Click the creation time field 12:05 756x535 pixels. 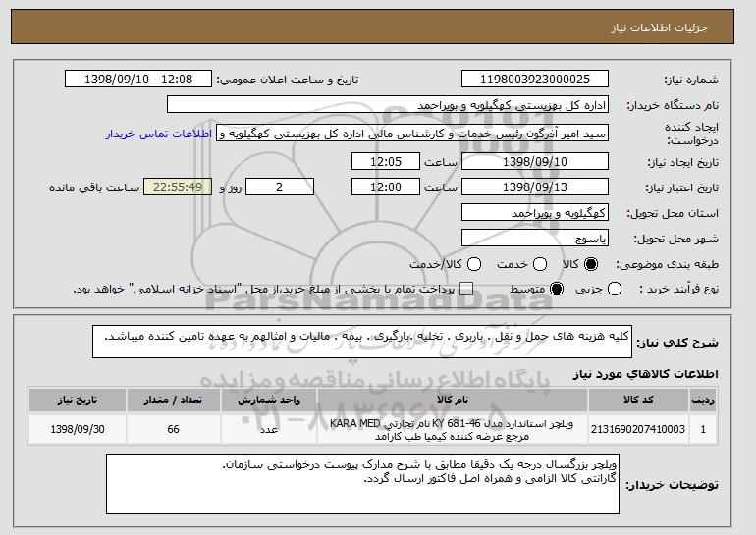[x=386, y=161]
